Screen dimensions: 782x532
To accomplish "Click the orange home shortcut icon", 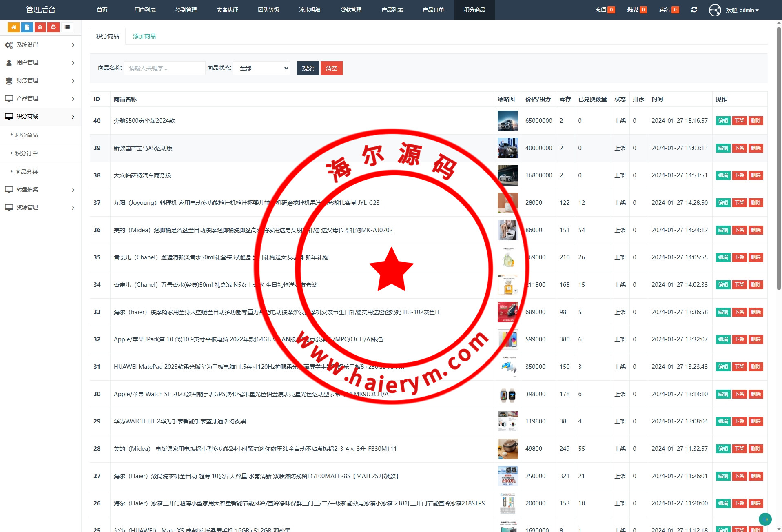I will [13, 27].
